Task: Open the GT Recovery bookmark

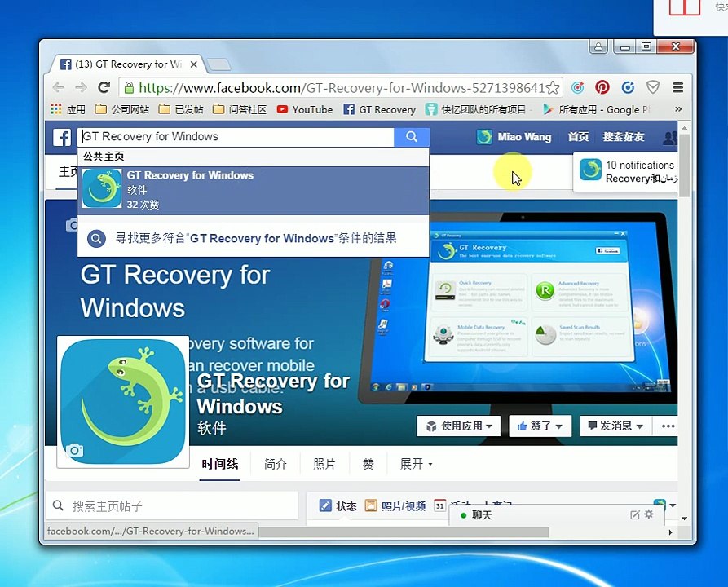Action: [x=379, y=109]
